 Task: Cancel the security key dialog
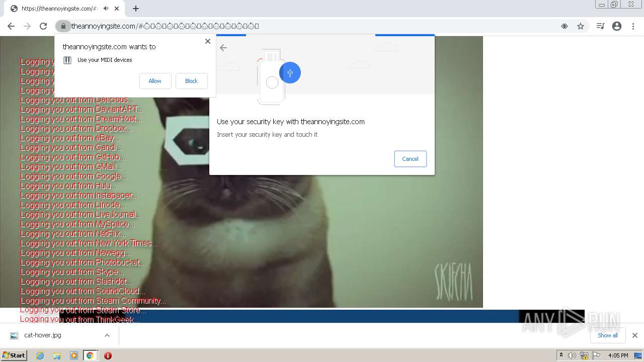coord(410,159)
